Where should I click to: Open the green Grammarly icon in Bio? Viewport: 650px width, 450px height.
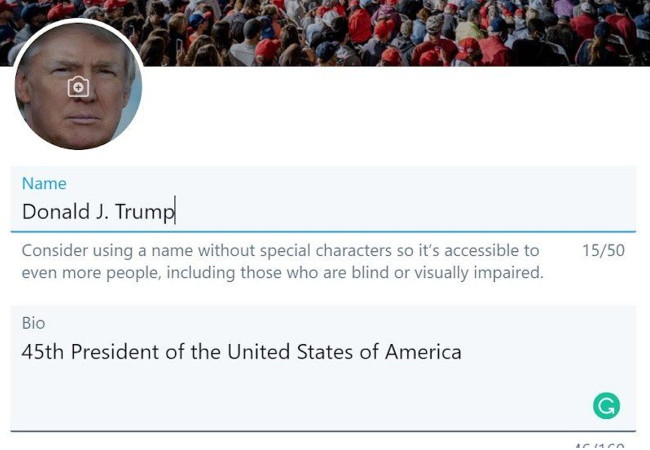[606, 406]
